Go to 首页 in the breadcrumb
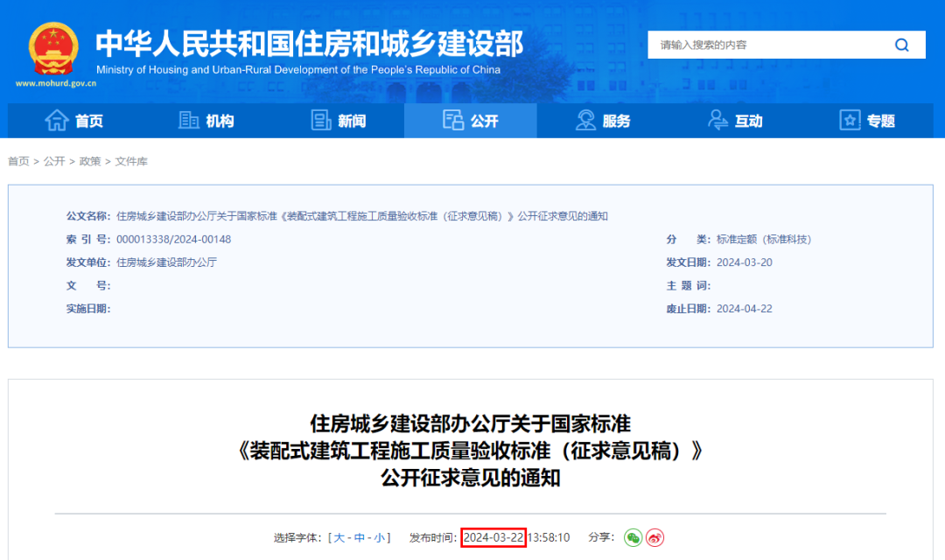 click(18, 162)
